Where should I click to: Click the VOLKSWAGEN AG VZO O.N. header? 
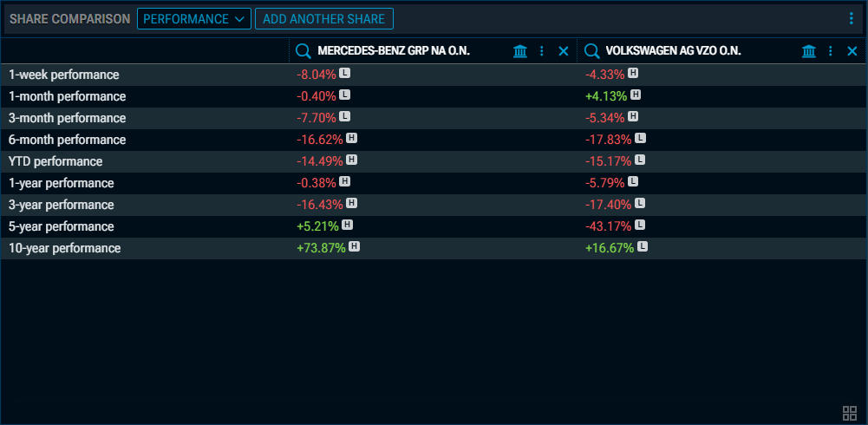(x=674, y=51)
